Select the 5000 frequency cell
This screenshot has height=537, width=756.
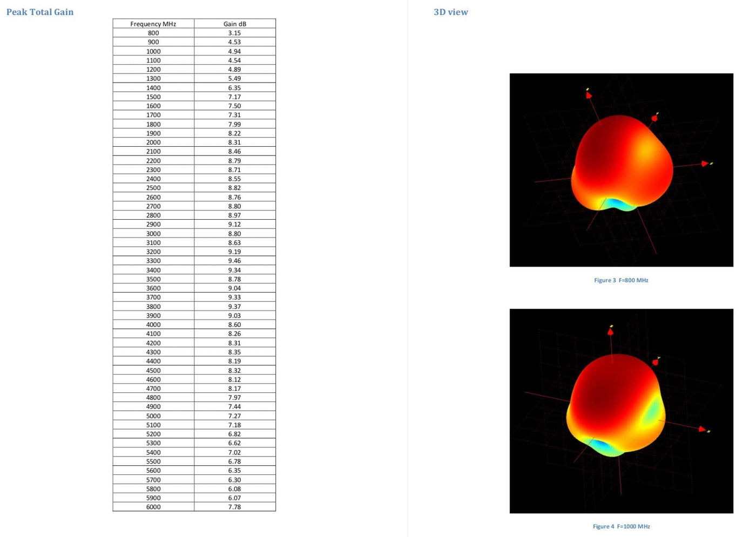(153, 416)
